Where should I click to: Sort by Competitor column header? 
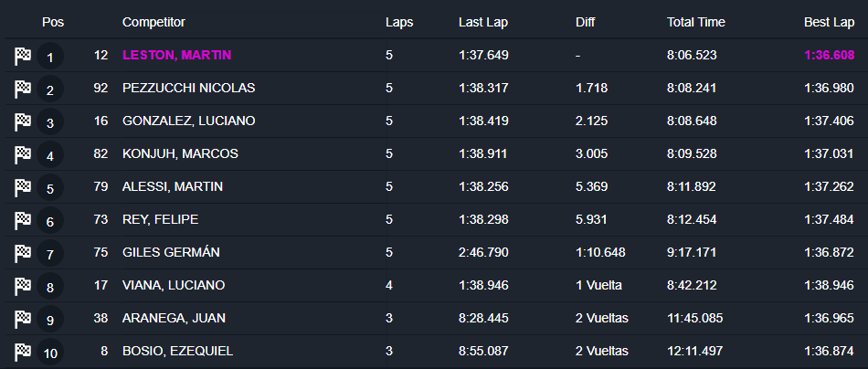[153, 22]
